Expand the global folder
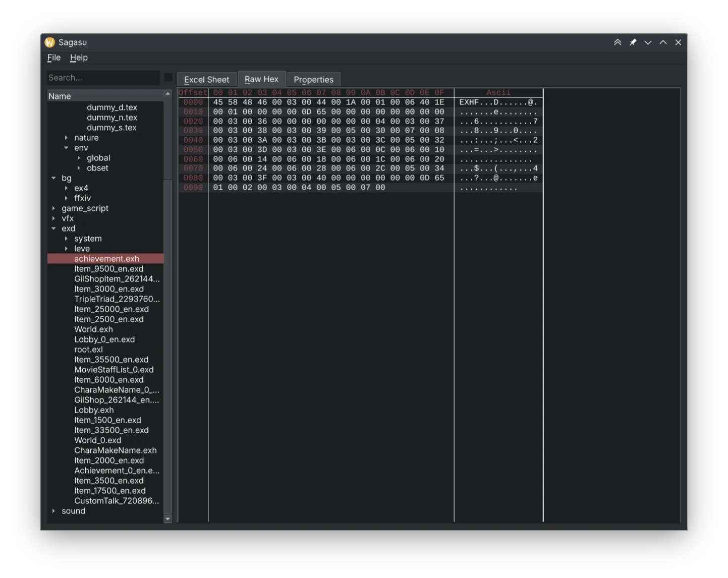 click(79, 158)
